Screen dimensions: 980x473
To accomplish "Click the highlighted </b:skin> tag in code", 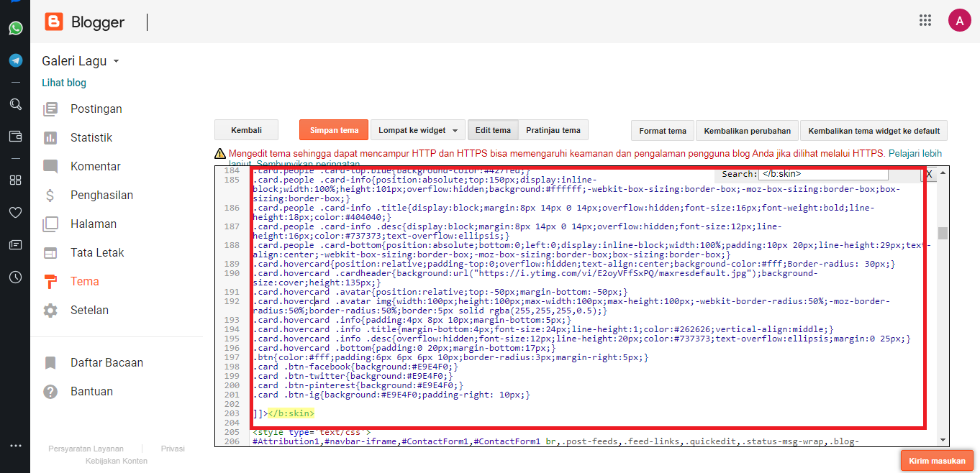I will point(291,413).
